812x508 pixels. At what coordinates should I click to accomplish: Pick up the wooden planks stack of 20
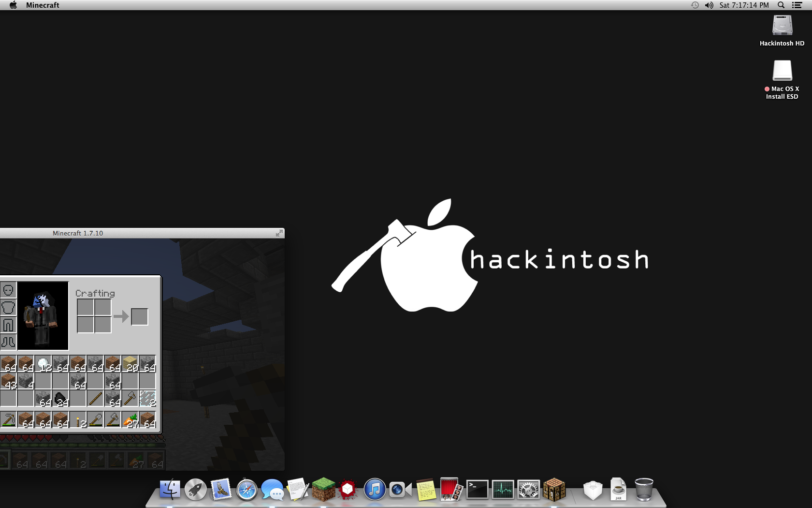point(130,364)
